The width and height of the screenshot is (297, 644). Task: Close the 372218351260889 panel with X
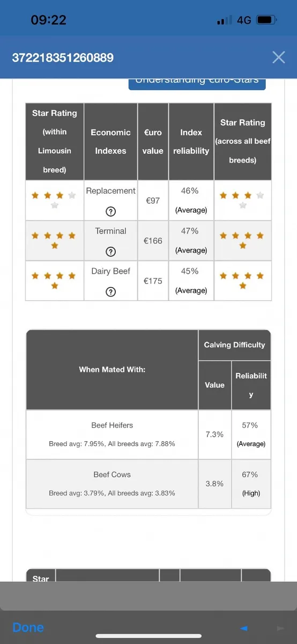(278, 57)
